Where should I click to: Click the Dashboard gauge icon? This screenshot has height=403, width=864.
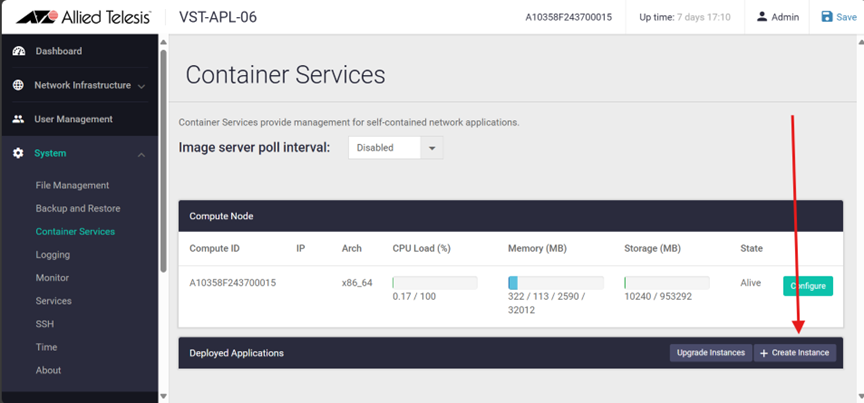tap(19, 51)
